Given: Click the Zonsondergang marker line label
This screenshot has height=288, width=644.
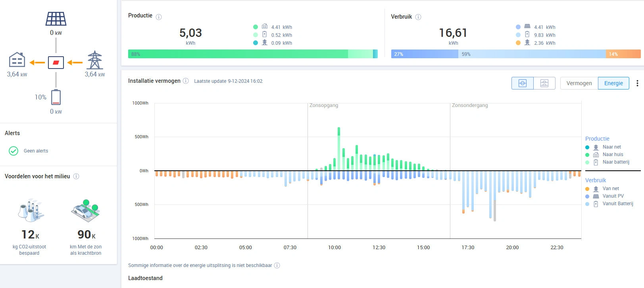Looking at the screenshot, I should click(470, 105).
